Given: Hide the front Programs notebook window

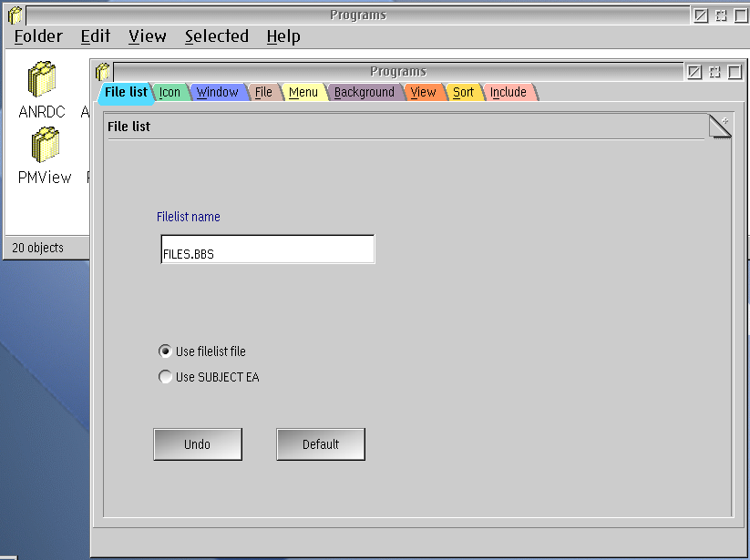Looking at the screenshot, I should pos(694,72).
